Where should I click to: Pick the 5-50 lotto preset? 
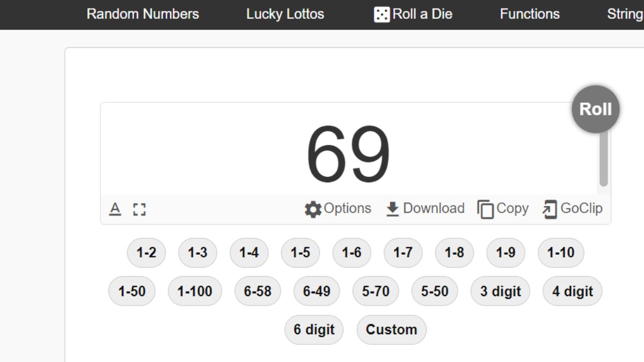(435, 291)
